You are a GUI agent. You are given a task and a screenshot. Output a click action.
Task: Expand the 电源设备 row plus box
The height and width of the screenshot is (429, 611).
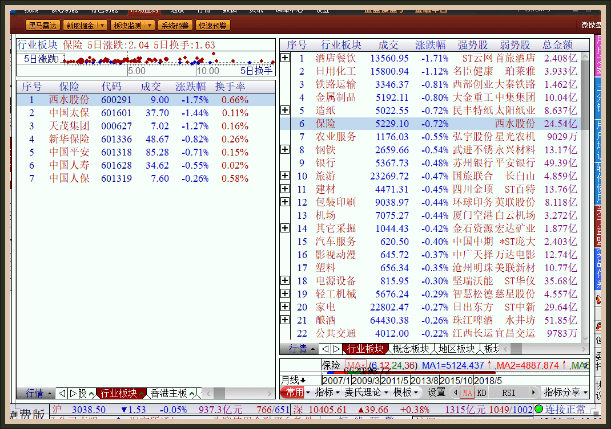pyautogui.click(x=285, y=281)
